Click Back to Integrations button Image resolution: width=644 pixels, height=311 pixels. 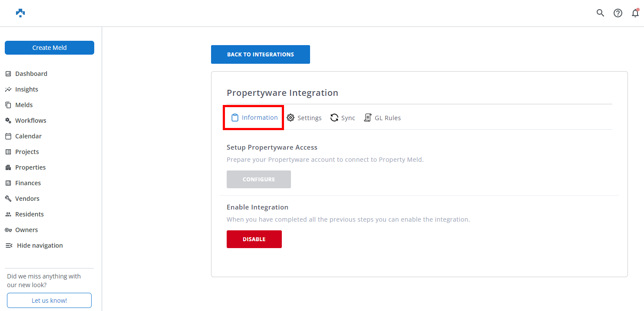261,55
